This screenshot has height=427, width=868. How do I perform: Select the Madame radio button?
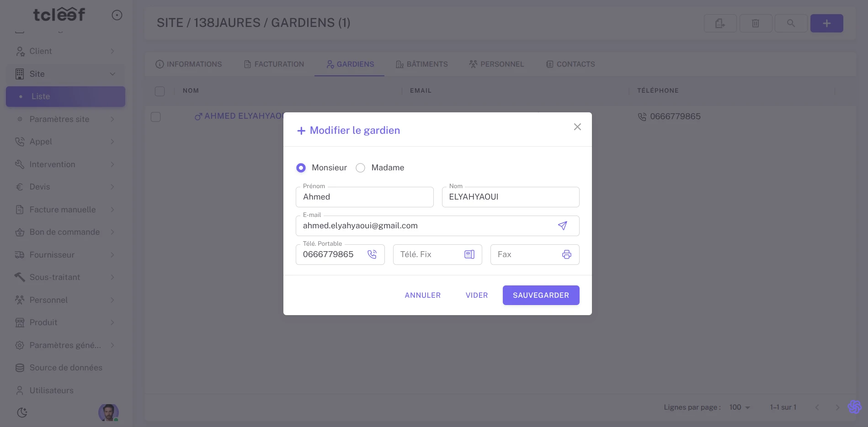(x=360, y=168)
